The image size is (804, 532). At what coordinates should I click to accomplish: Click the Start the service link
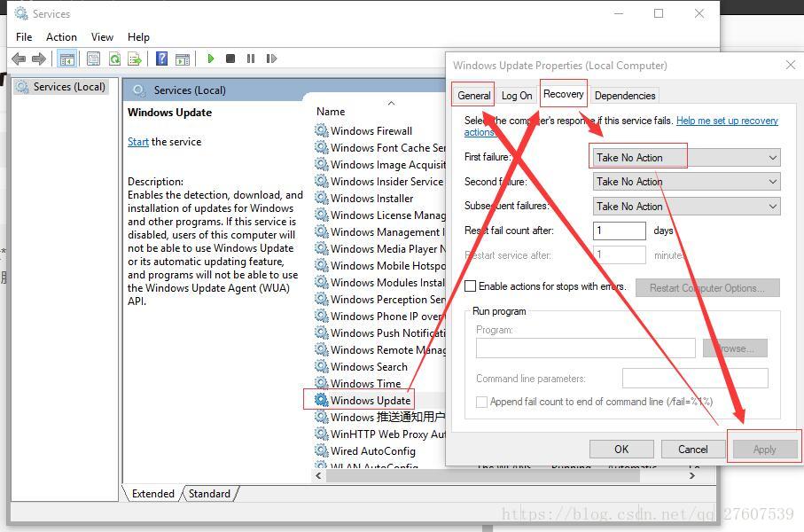click(x=138, y=142)
